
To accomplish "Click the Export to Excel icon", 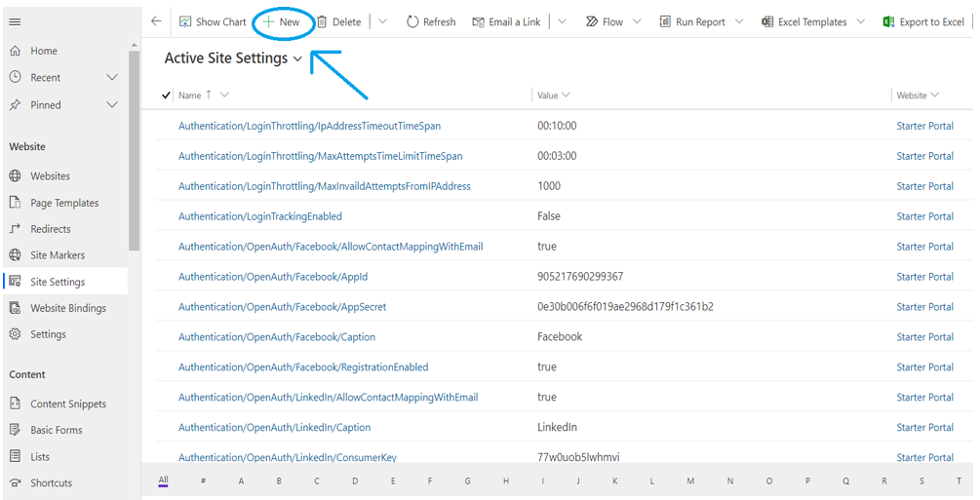I will tap(888, 21).
